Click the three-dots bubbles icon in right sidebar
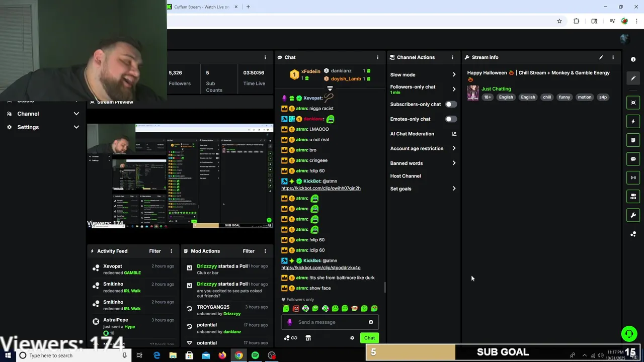644x362 pixels. tap(633, 234)
